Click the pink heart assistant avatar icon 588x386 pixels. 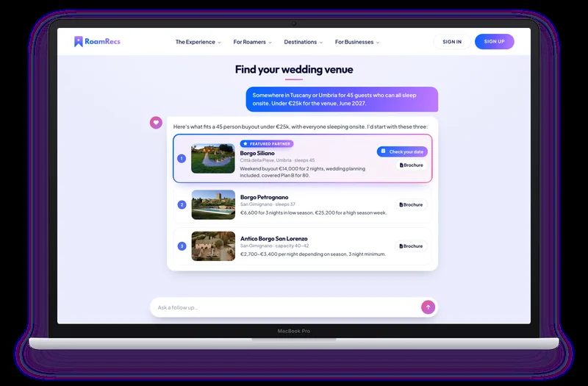(156, 122)
